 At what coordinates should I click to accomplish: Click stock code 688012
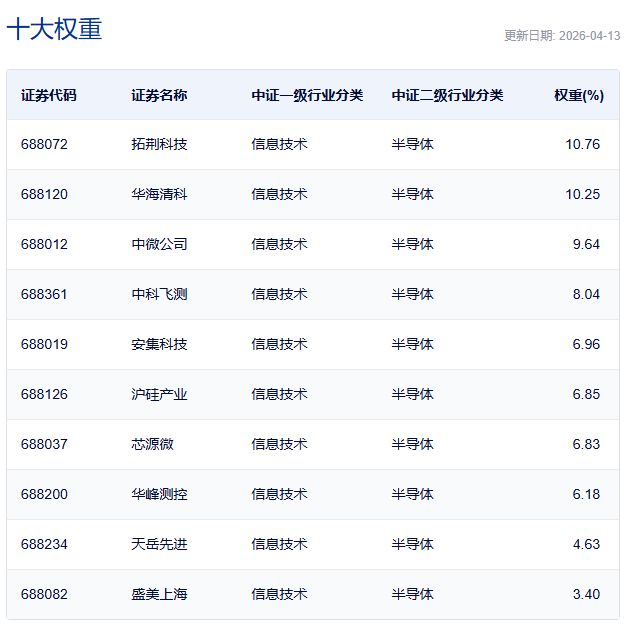click(x=44, y=244)
